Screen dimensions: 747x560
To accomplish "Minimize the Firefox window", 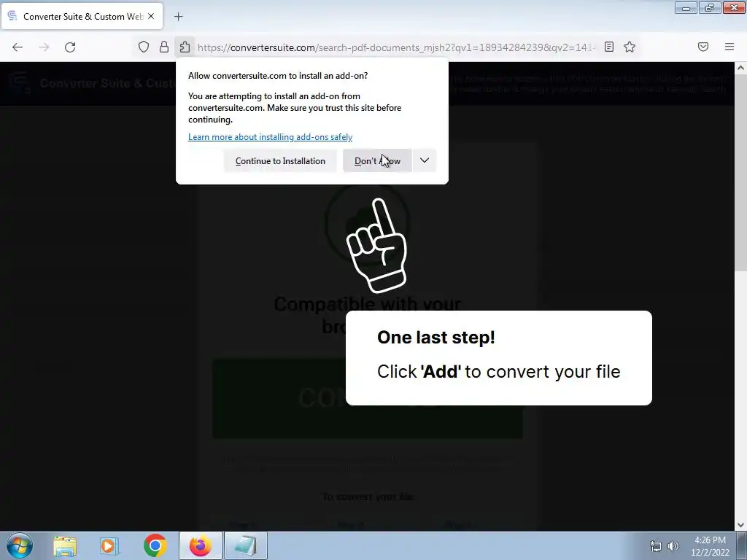I will pyautogui.click(x=686, y=8).
